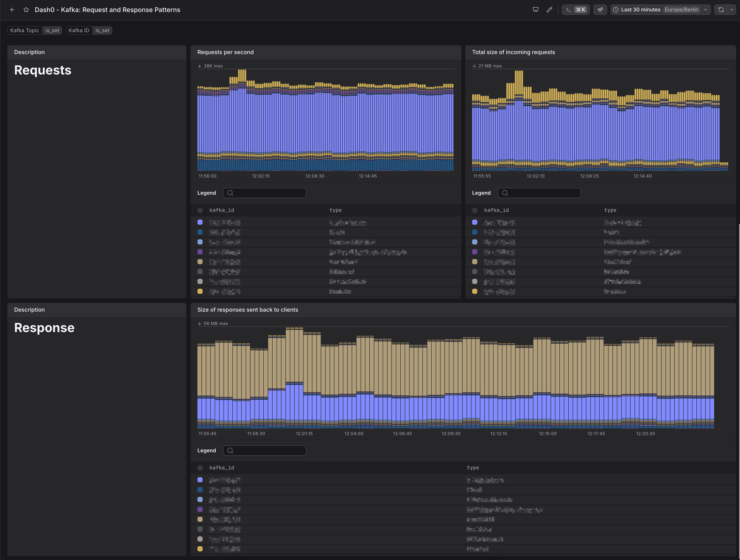740x560 pixels.
Task: Click the kafka_id column header in responses legend
Action: click(221, 468)
